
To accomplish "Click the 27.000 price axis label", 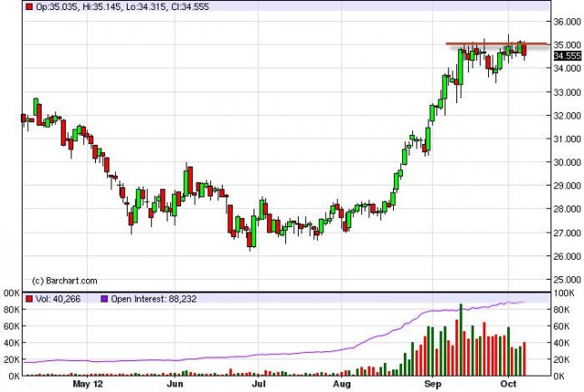I will [x=567, y=233].
